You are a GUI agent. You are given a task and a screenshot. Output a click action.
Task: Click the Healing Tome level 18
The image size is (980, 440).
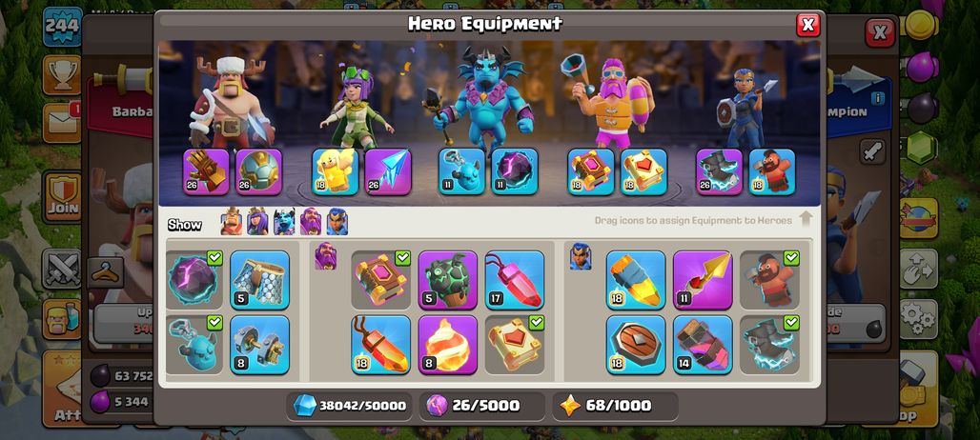click(643, 171)
